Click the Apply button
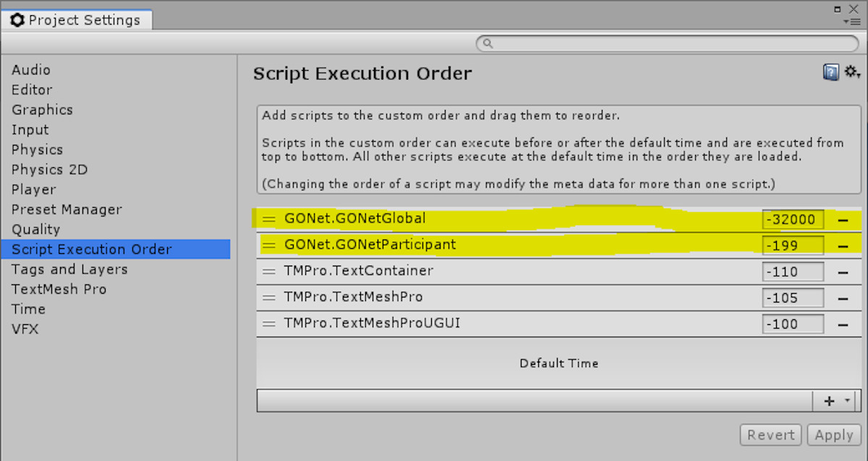868x461 pixels. 834,435
